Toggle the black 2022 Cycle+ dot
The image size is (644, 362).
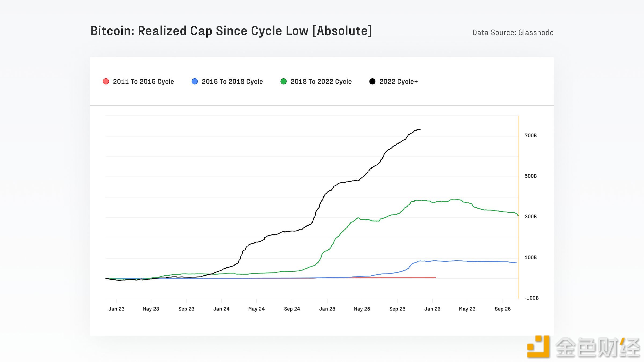coord(372,82)
